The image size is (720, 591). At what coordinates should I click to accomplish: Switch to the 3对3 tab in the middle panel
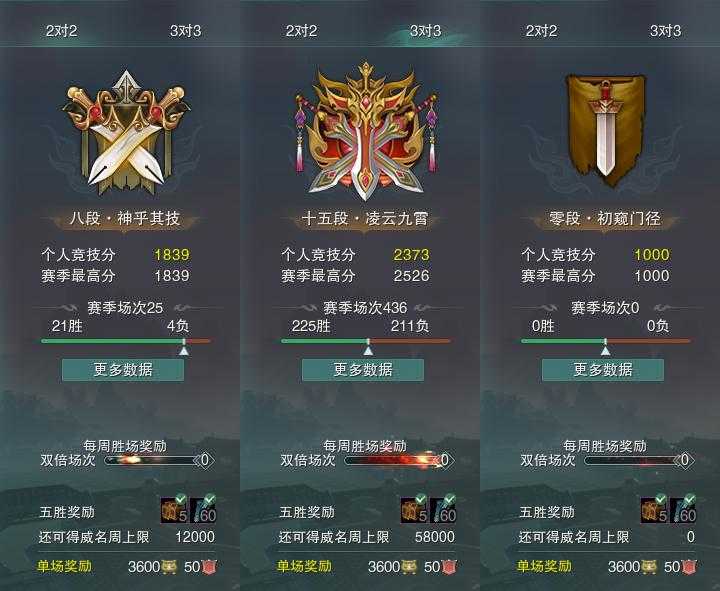(x=425, y=31)
